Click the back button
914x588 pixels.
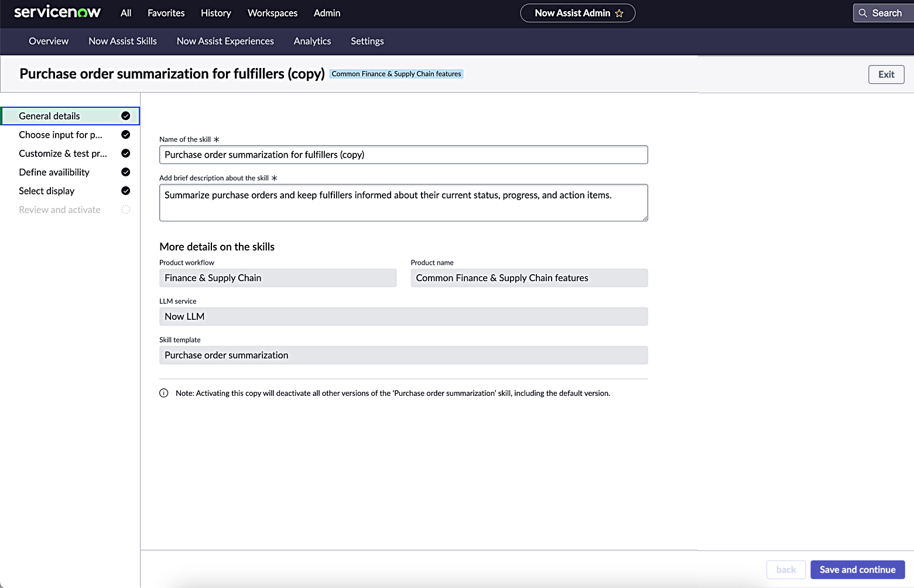(x=786, y=570)
